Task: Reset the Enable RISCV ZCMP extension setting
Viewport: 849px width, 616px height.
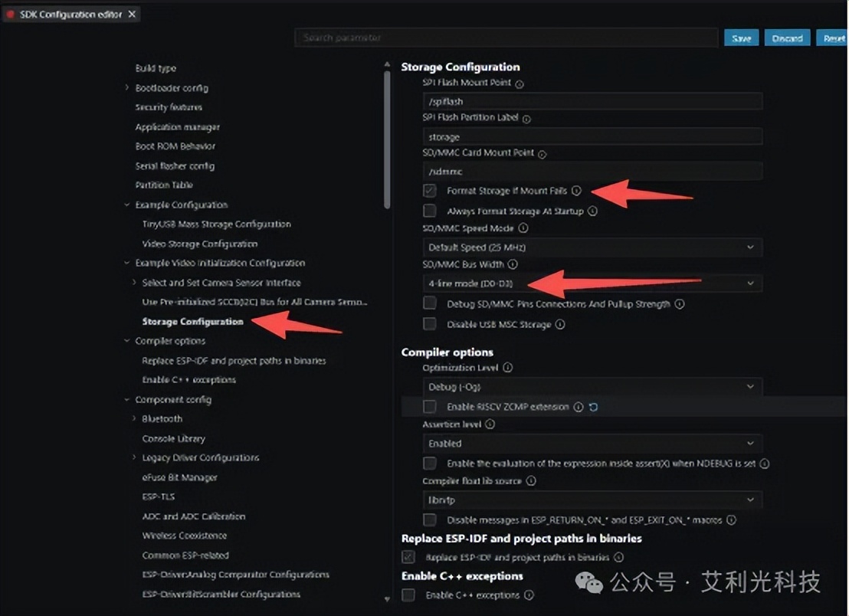Action: (593, 407)
